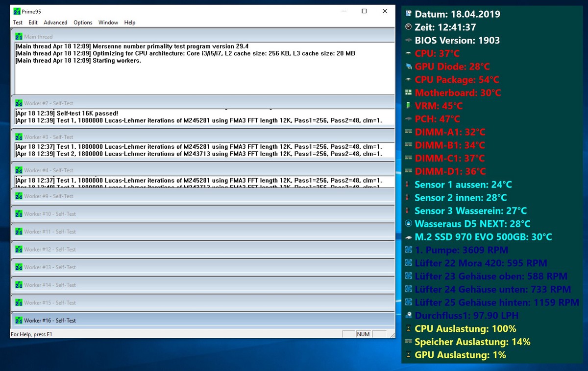Click the Durchfluss1 flow icon
The image size is (588, 371).
point(409,316)
